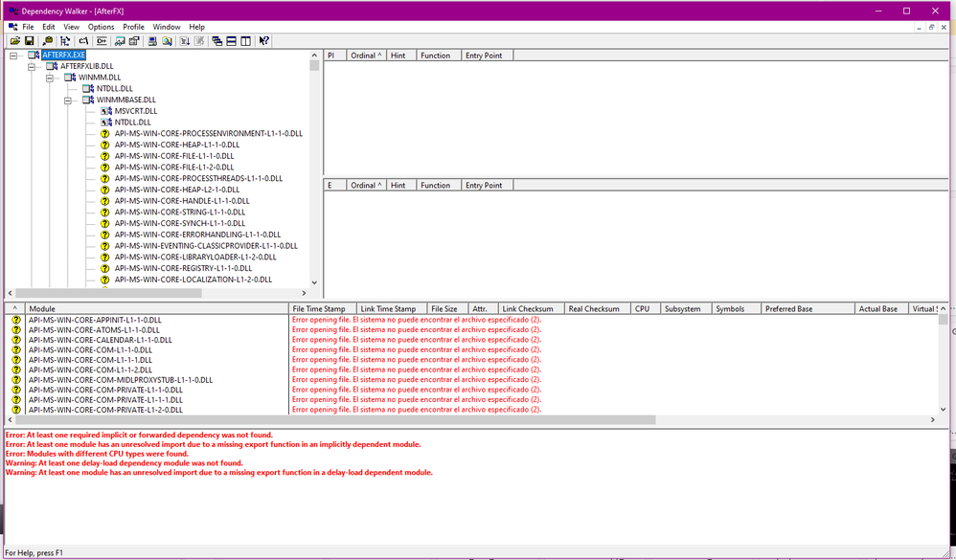The image size is (956, 560).
Task: Sort module list by Module header
Action: point(156,309)
